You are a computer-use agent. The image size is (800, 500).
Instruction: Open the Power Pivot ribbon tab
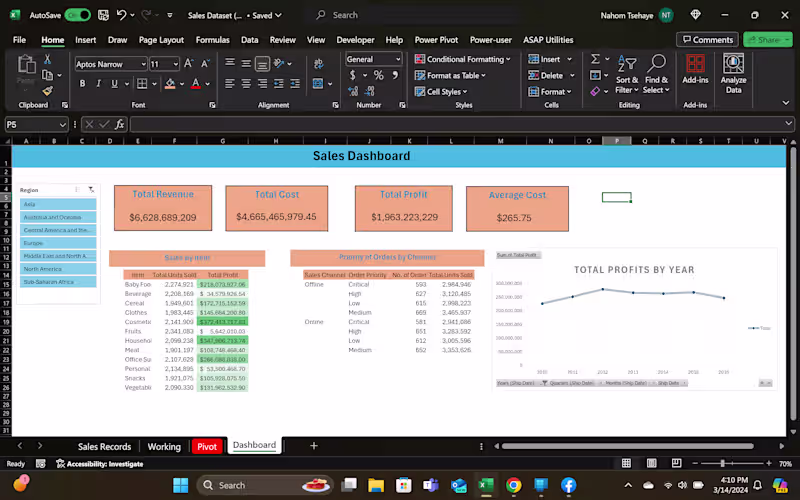pyautogui.click(x=436, y=40)
